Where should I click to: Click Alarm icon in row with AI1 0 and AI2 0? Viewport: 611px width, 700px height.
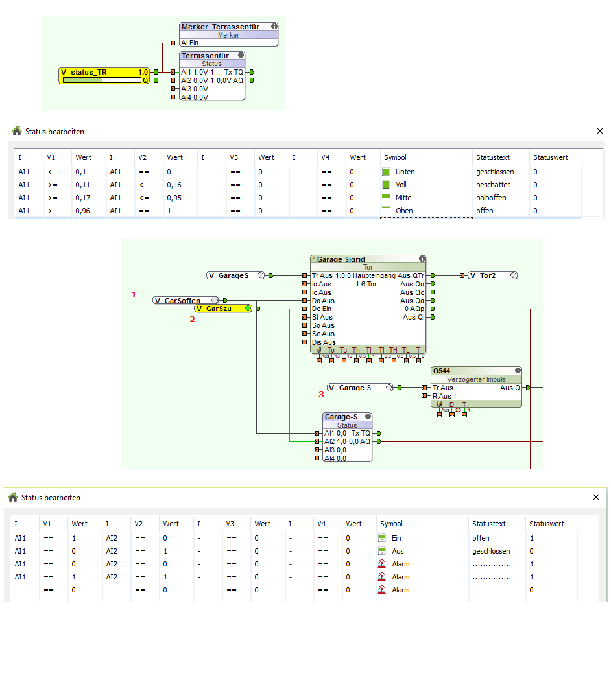tap(382, 564)
